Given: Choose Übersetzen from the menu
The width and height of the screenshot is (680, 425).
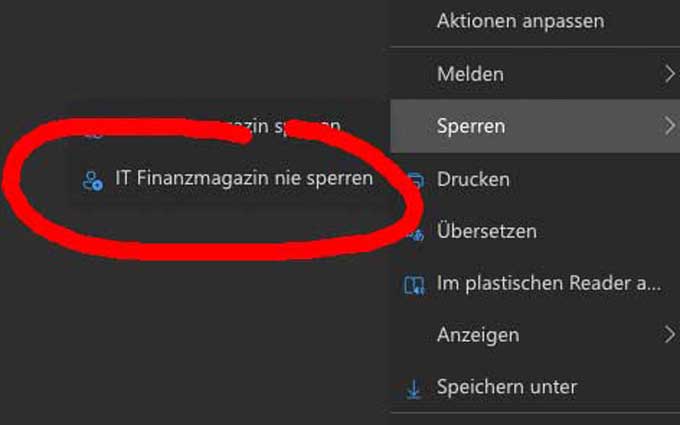Looking at the screenshot, I should pos(535,231).
